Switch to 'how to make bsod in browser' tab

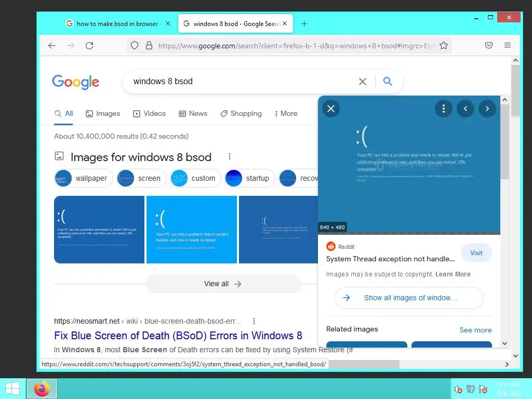pos(117,23)
